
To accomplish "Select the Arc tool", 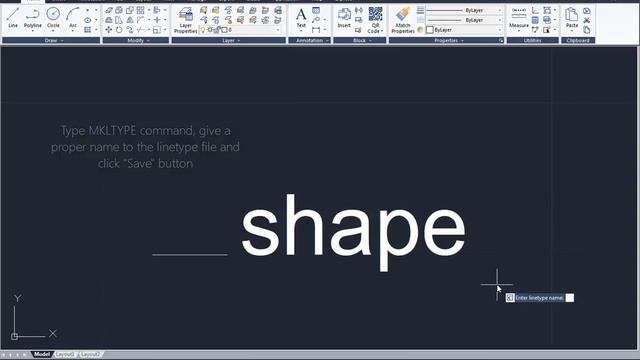I will pos(73,17).
